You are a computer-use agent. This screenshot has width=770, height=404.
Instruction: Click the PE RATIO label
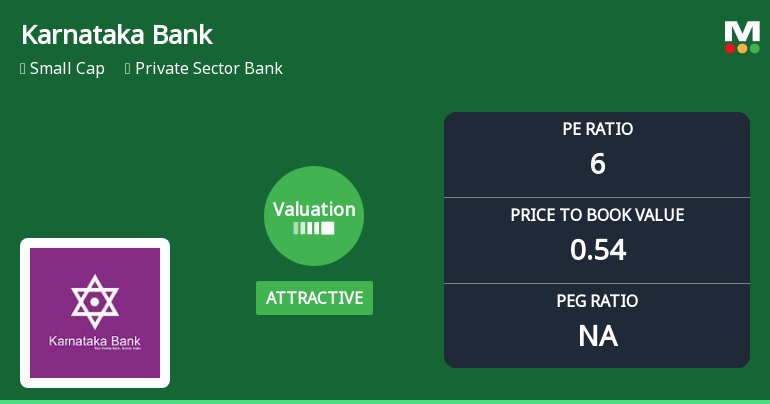pos(597,129)
